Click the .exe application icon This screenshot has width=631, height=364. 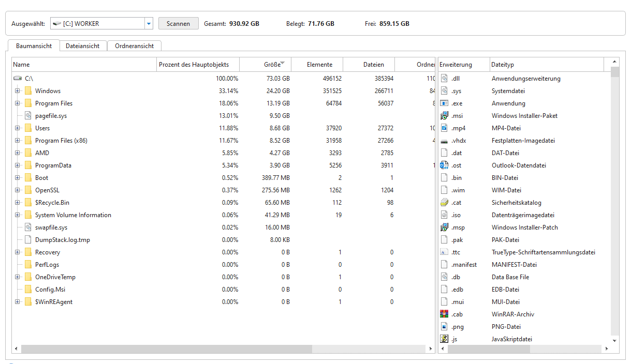click(x=444, y=103)
